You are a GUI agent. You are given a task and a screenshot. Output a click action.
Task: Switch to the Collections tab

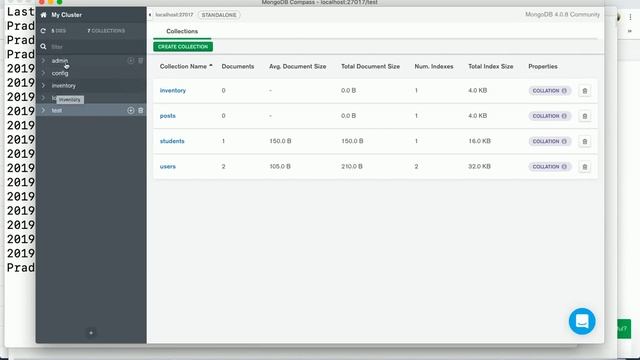pyautogui.click(x=182, y=31)
